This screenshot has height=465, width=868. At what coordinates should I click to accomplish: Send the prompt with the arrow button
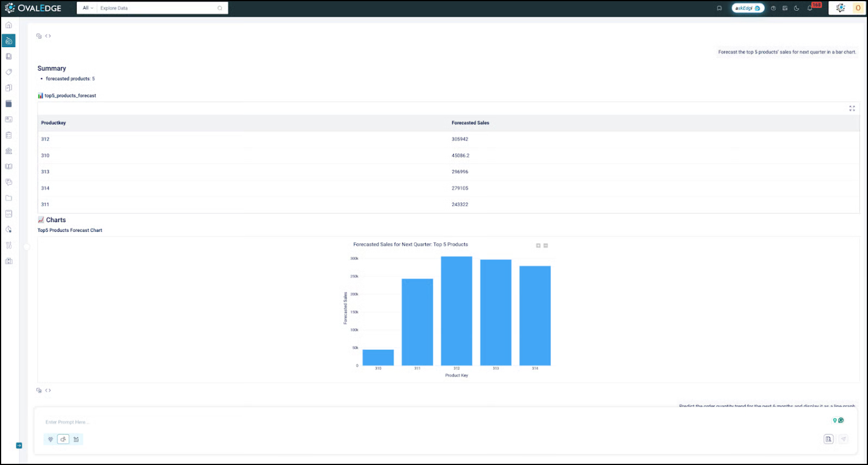point(843,439)
